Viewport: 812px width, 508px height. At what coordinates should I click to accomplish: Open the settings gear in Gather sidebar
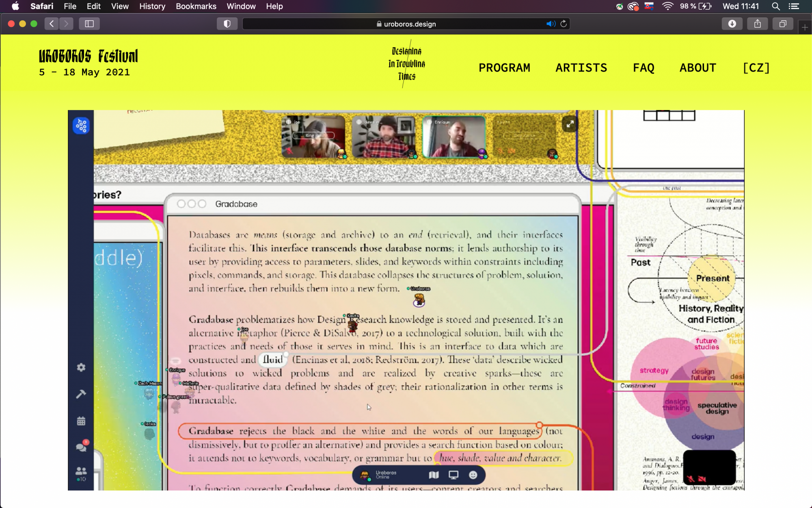point(81,367)
